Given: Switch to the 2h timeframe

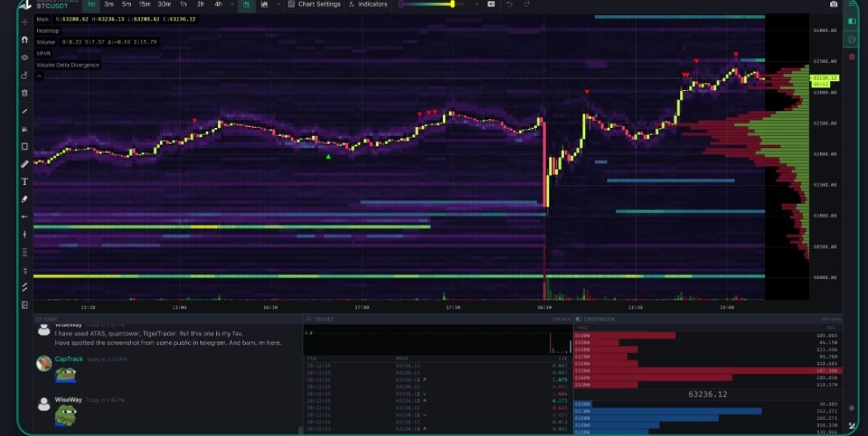Looking at the screenshot, I should click(x=200, y=5).
